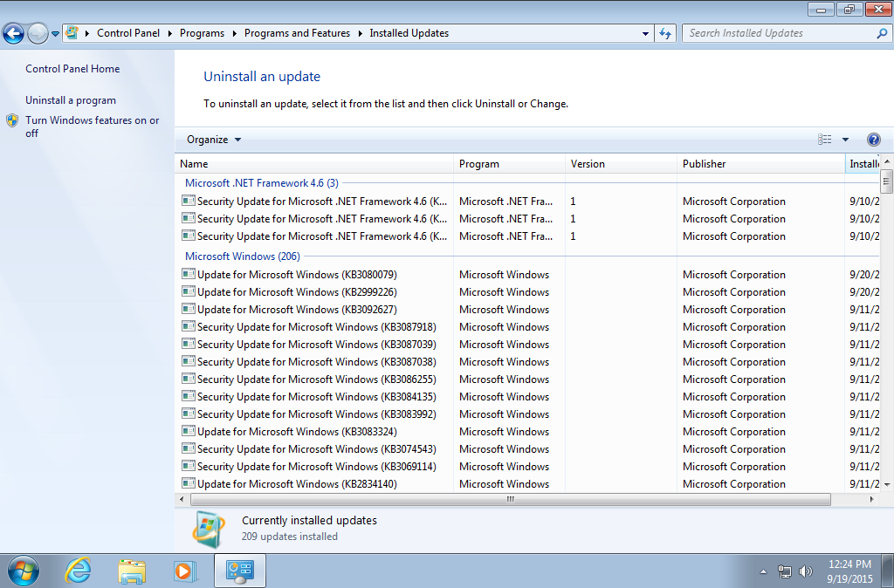Sort by the Name column header

(x=314, y=164)
